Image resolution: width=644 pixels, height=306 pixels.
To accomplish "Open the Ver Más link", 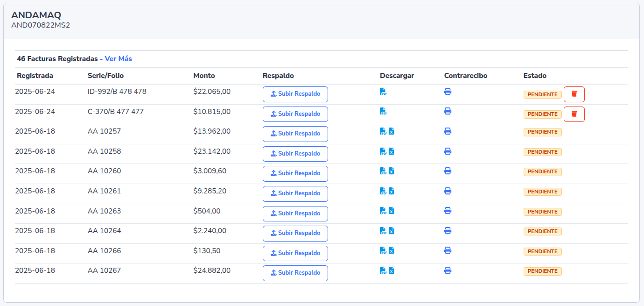I will point(118,59).
